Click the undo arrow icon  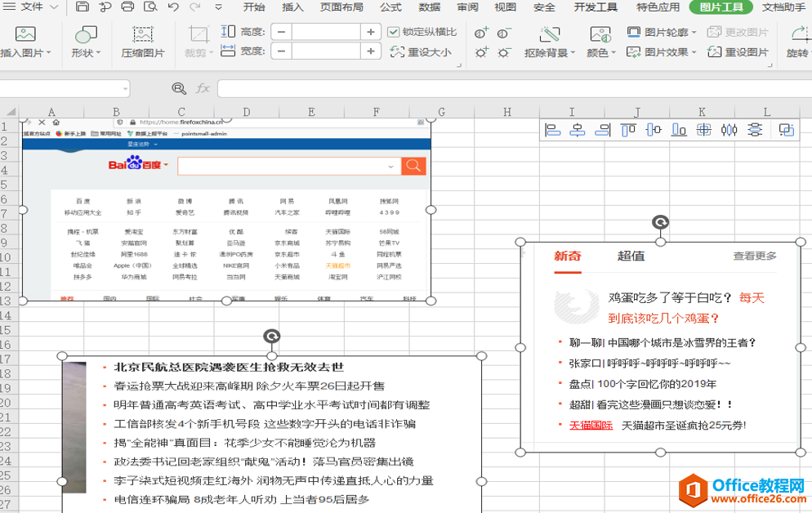[x=173, y=7]
